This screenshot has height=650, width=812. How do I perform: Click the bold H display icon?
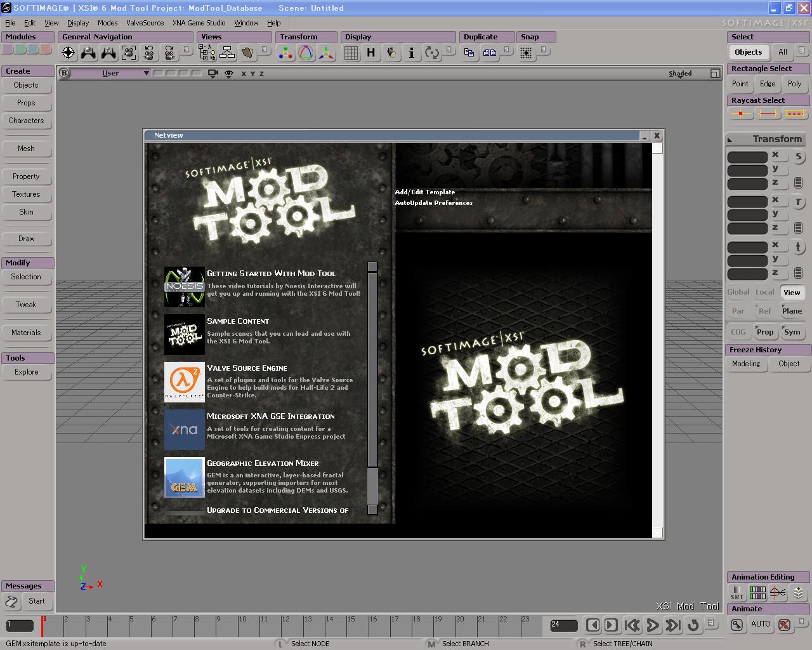tap(371, 53)
